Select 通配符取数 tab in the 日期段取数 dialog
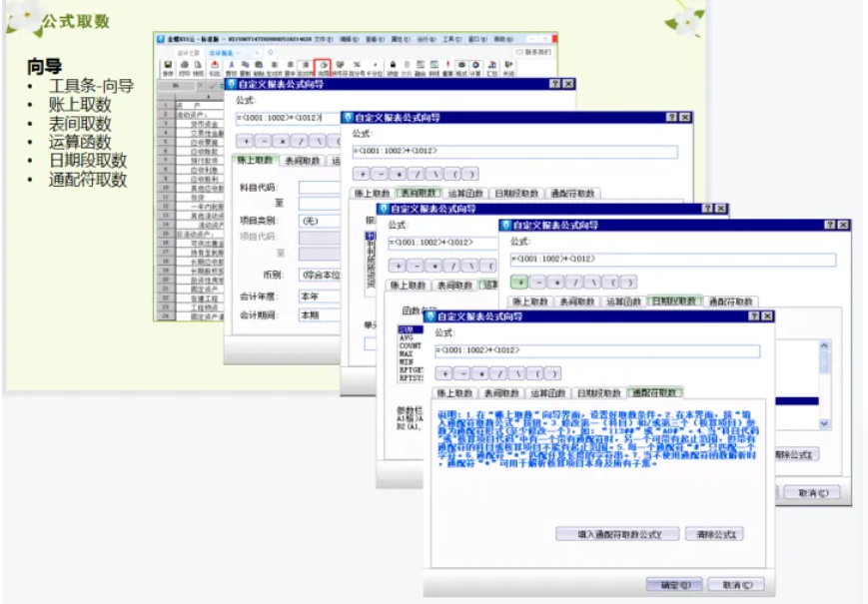This screenshot has height=604, width=868. [730, 302]
